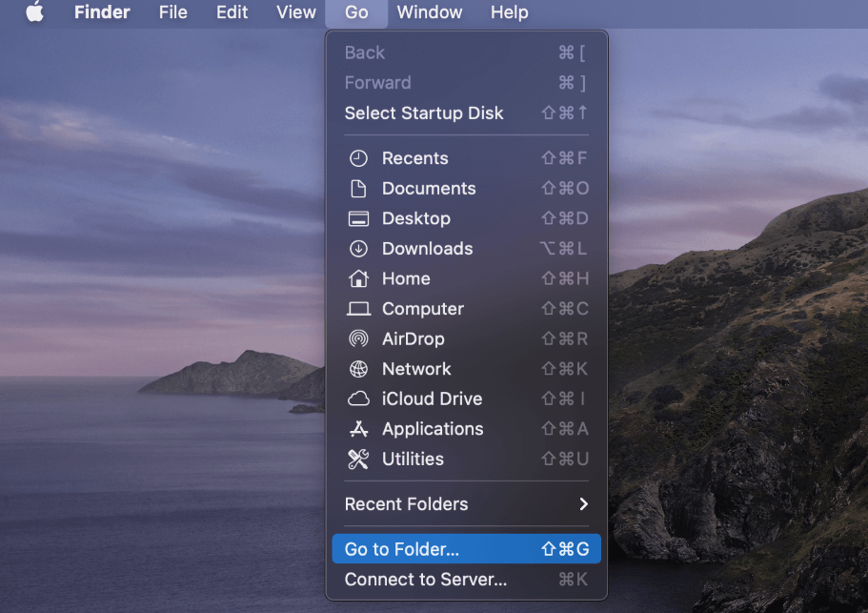Open the File menu
This screenshot has height=613, width=868.
[172, 12]
